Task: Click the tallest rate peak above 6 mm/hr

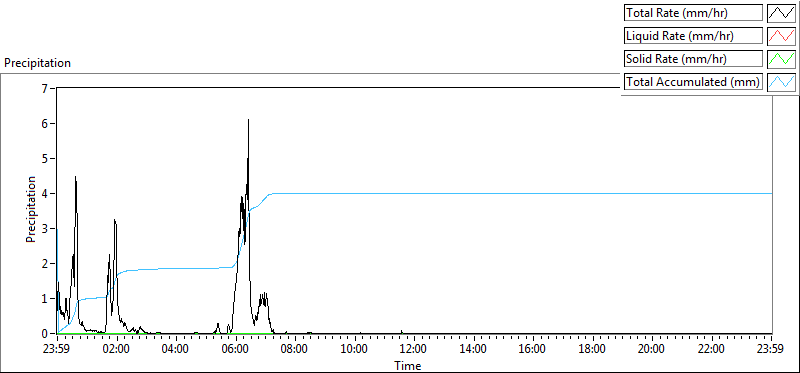Action: (x=248, y=121)
